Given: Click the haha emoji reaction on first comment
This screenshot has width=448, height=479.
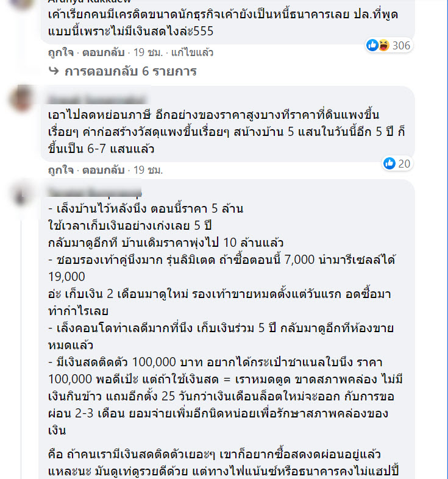Looking at the screenshot, I should pos(383,45).
